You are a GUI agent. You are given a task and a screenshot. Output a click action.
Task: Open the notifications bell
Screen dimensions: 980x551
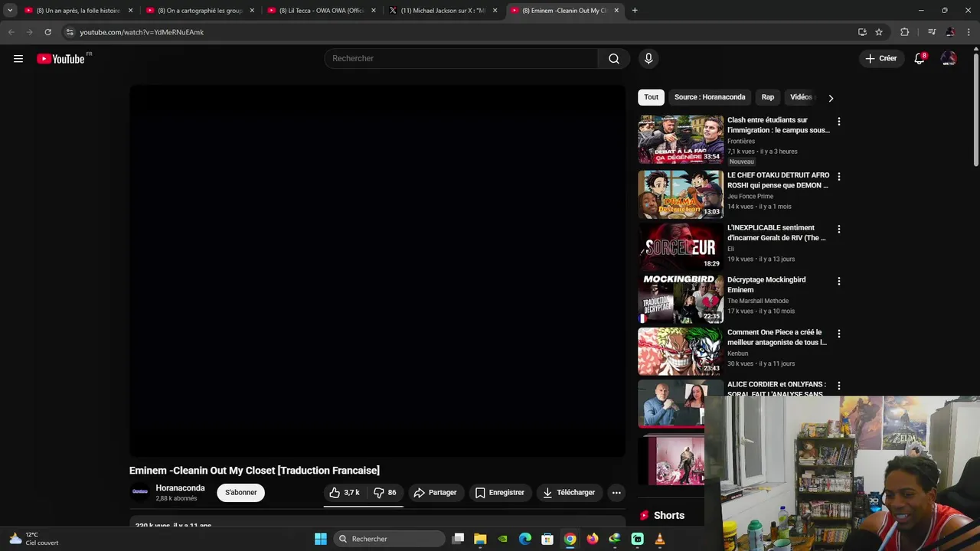(x=920, y=59)
